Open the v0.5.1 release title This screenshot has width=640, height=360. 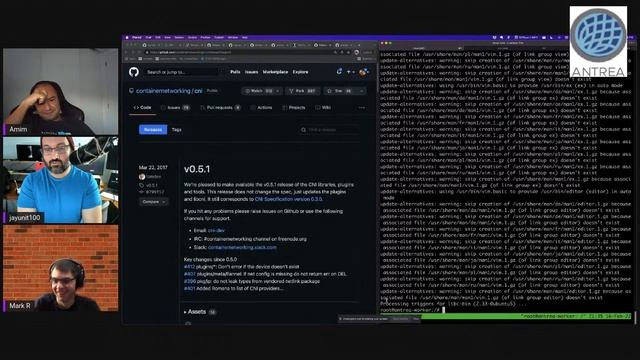click(x=197, y=169)
